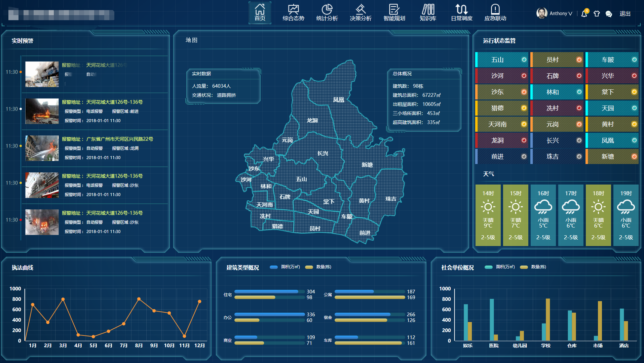Image resolution: width=644 pixels, height=363 pixels.
Task: Select the 前进 status tile
Action: (x=502, y=156)
